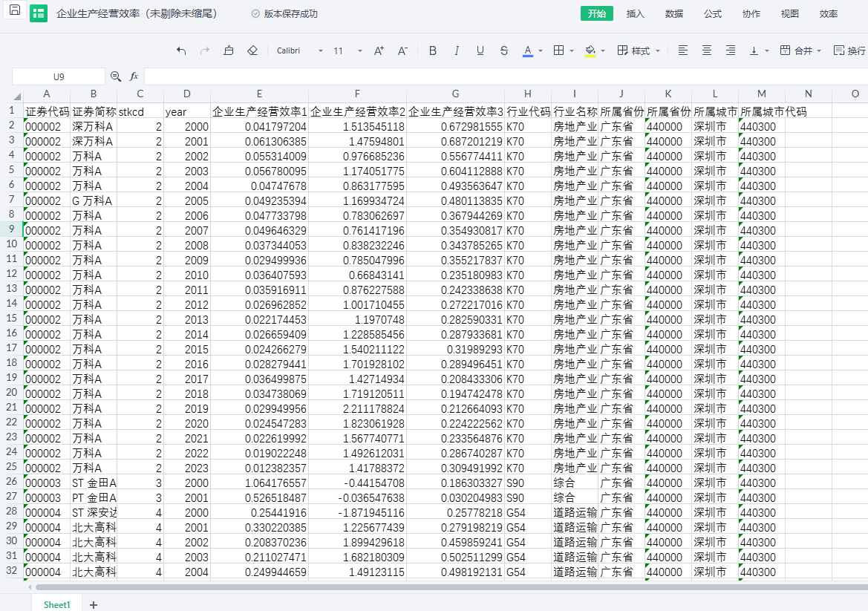Decrease font size with A- icon

(x=403, y=51)
